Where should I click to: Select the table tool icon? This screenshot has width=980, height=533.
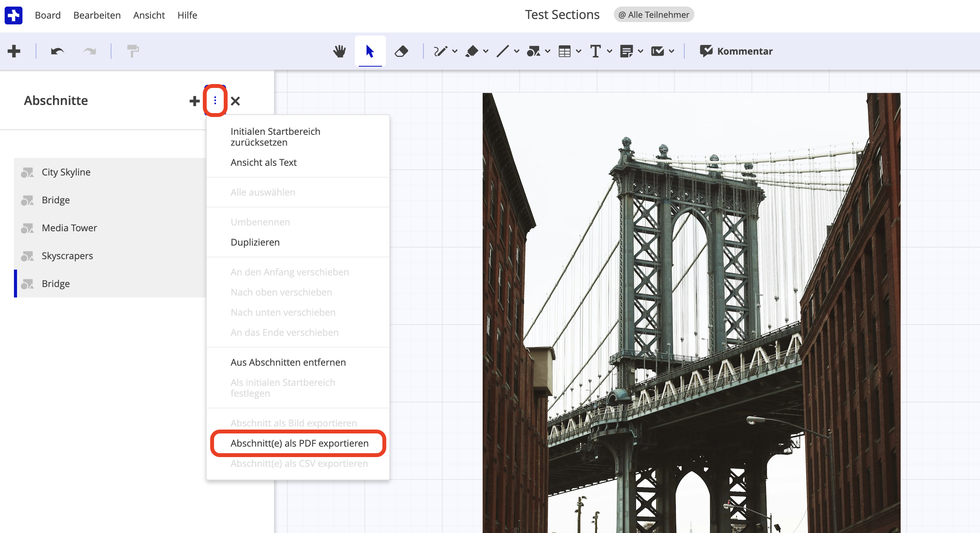564,51
